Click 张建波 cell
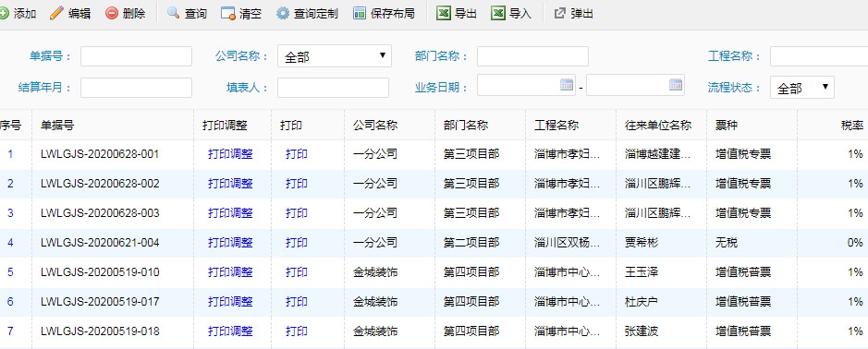This screenshot has height=349, width=868. click(x=641, y=331)
